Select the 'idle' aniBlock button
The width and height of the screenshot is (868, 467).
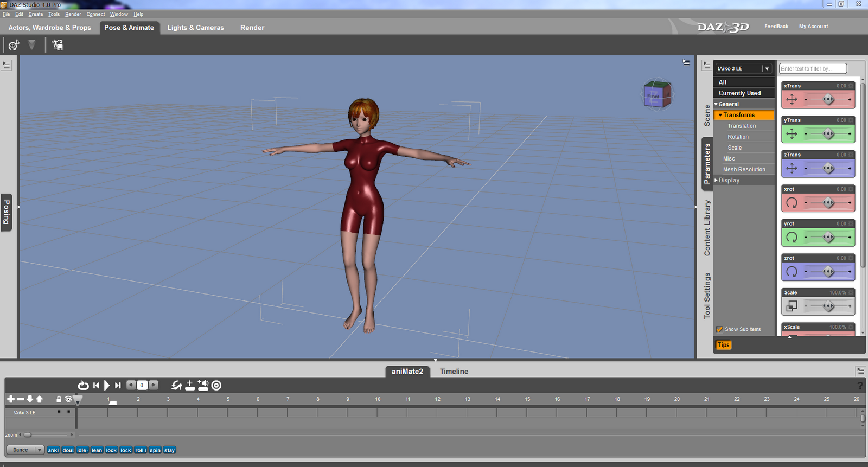tap(82, 450)
